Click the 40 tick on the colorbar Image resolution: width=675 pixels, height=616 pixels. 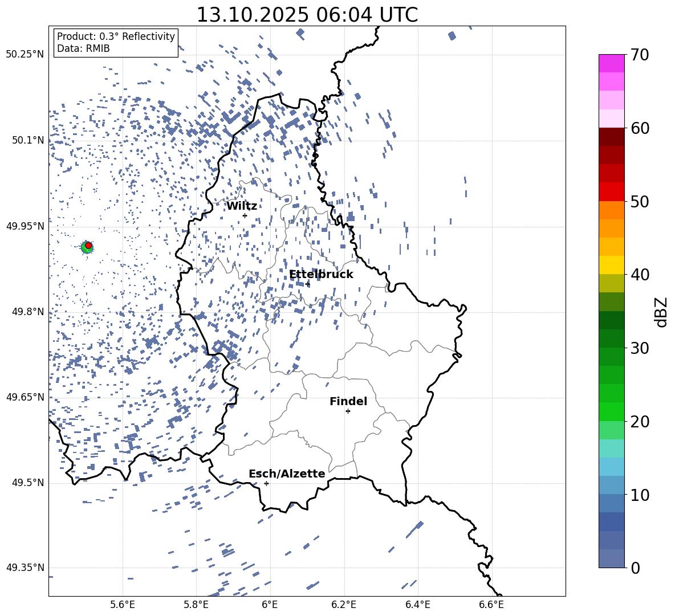click(640, 275)
